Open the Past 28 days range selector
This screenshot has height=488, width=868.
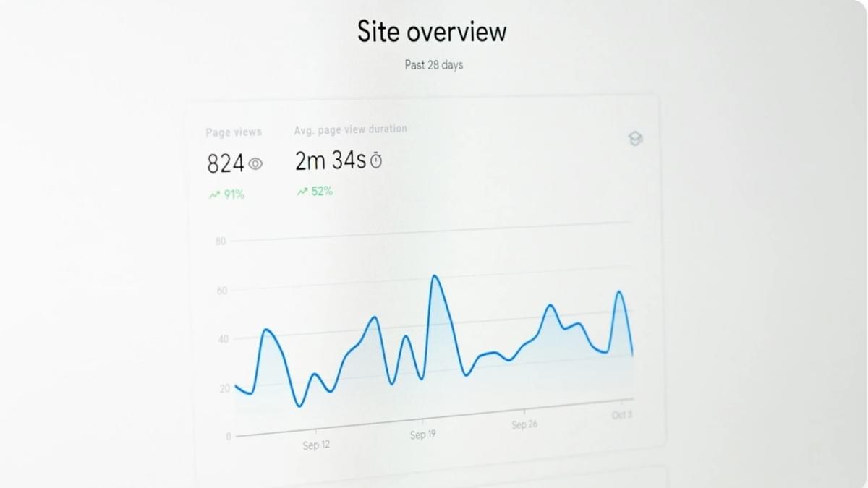[433, 65]
